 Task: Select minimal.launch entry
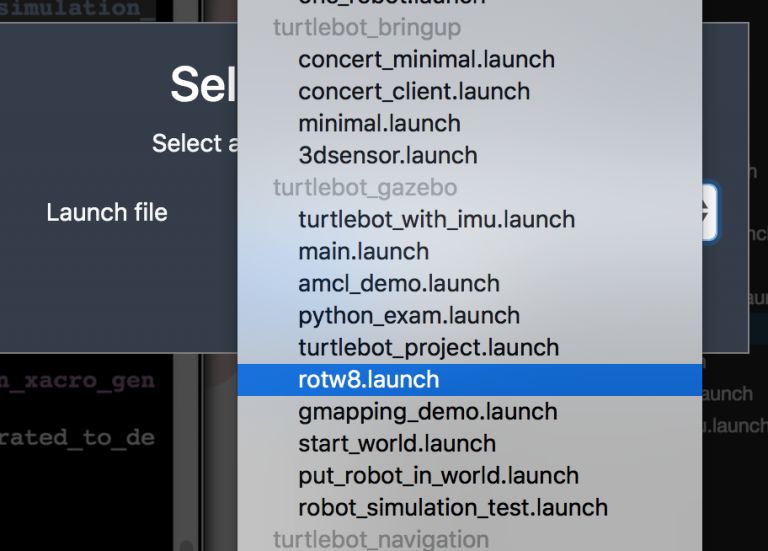(469, 123)
